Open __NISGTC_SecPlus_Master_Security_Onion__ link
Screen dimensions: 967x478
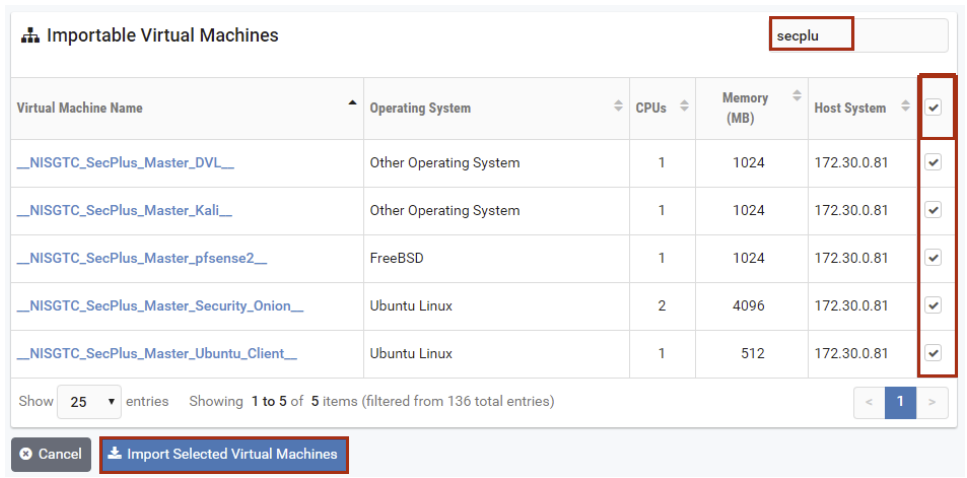pos(160,305)
